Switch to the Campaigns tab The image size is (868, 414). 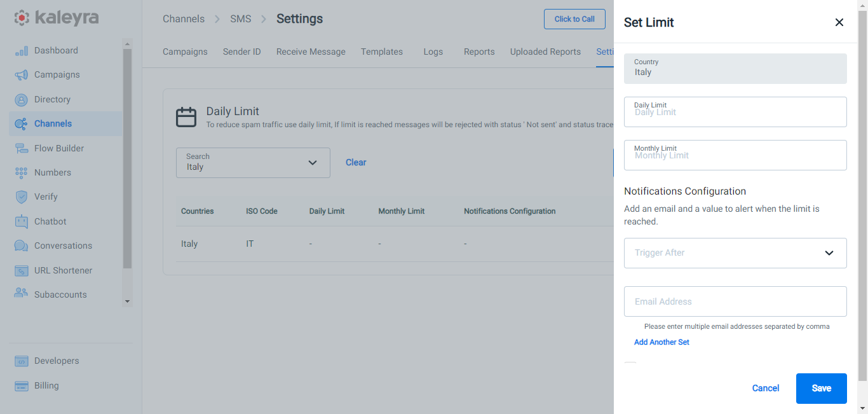pos(185,52)
